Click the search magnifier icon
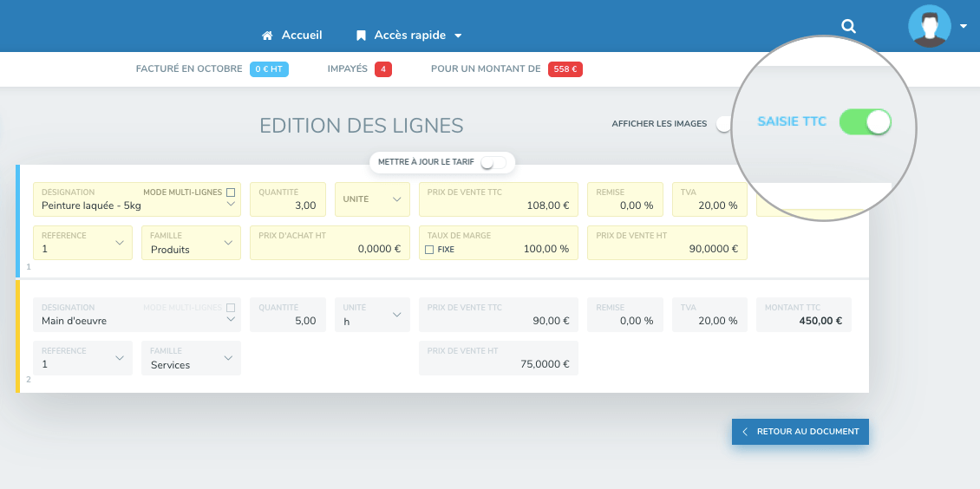Viewport: 980px width, 489px height. coord(849,26)
